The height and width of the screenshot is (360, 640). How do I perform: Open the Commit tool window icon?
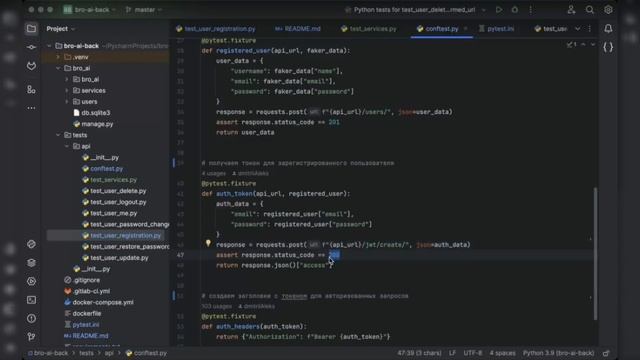(31, 47)
